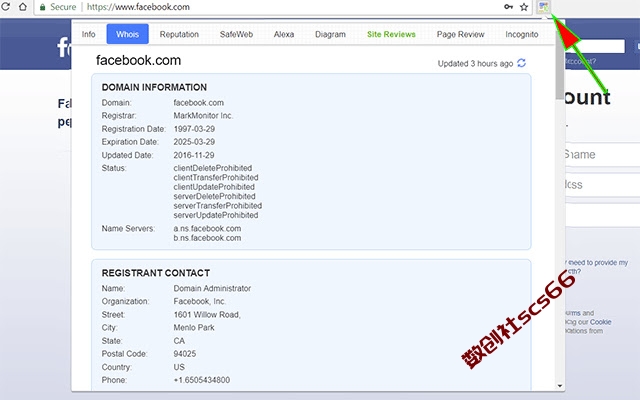Click the status 'clientDeleteProhibited'
Viewport: 640px width, 400px height.
point(213,168)
